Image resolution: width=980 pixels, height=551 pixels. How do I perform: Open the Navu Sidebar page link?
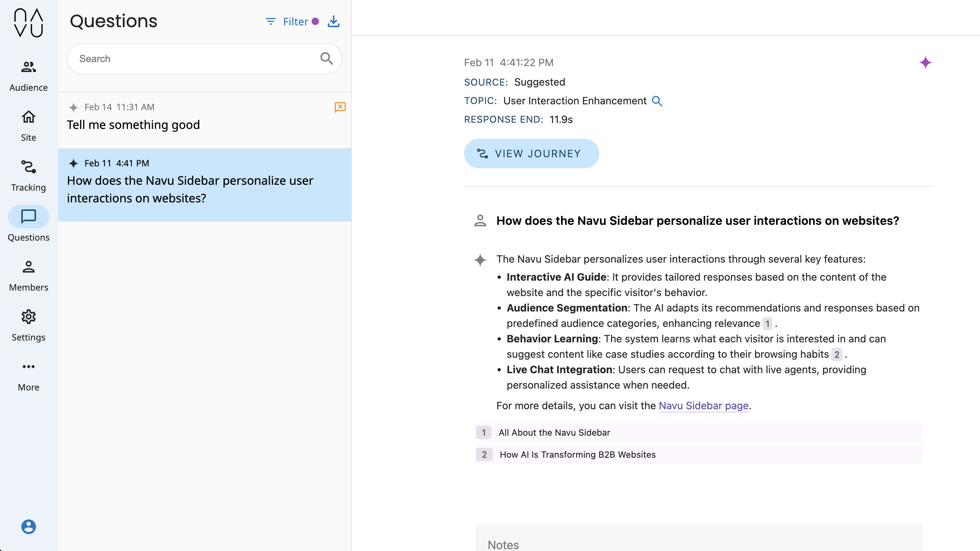click(703, 406)
